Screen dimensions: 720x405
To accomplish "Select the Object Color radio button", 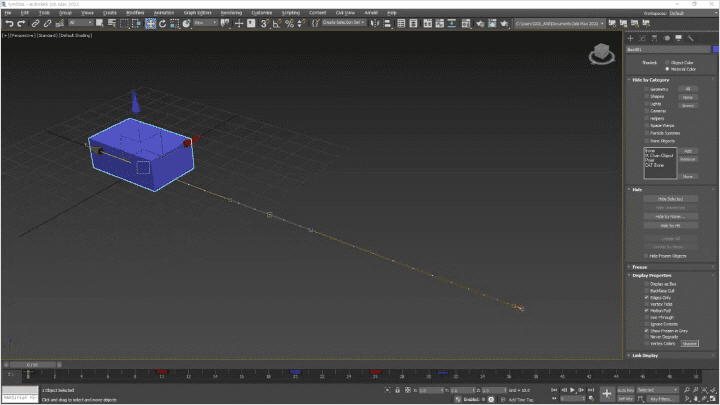I will pos(667,62).
